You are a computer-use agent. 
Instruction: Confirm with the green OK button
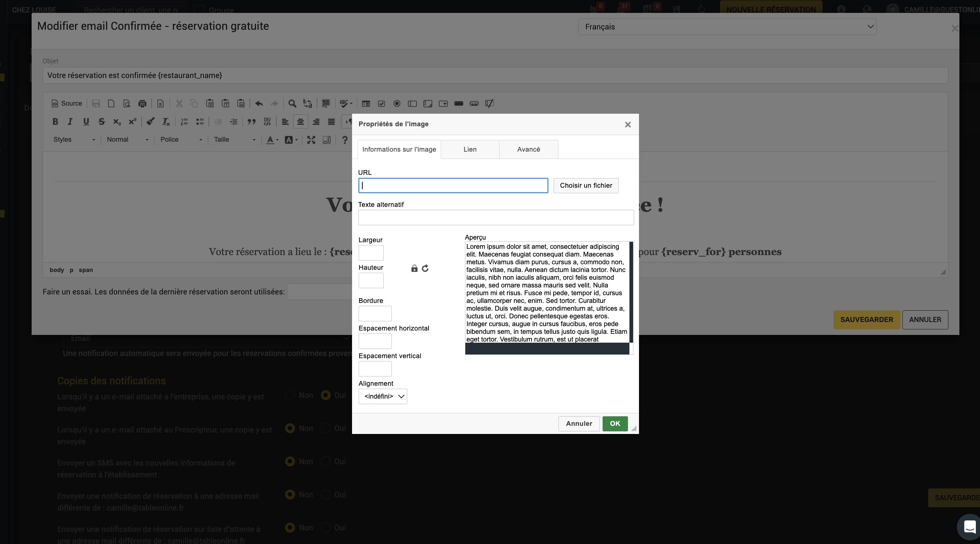tap(615, 424)
